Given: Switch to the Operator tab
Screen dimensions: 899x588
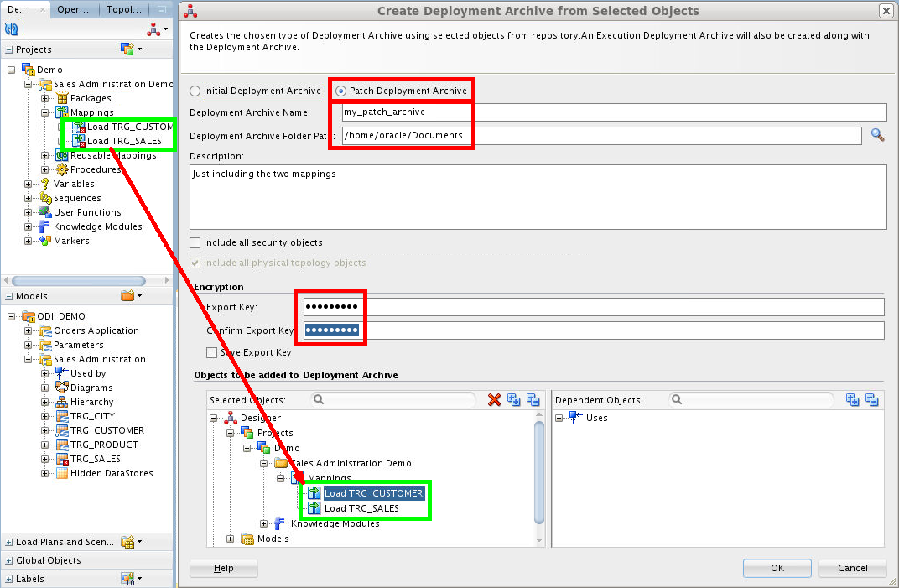Looking at the screenshot, I should pos(74,9).
